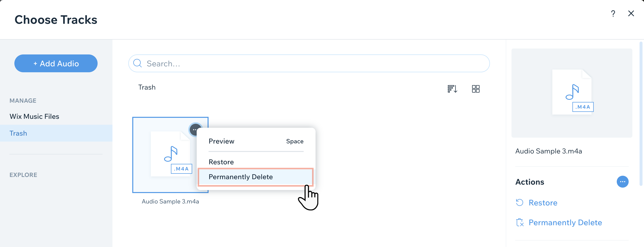Choose Restore from the context menu
The width and height of the screenshot is (644, 247).
coord(256,162)
